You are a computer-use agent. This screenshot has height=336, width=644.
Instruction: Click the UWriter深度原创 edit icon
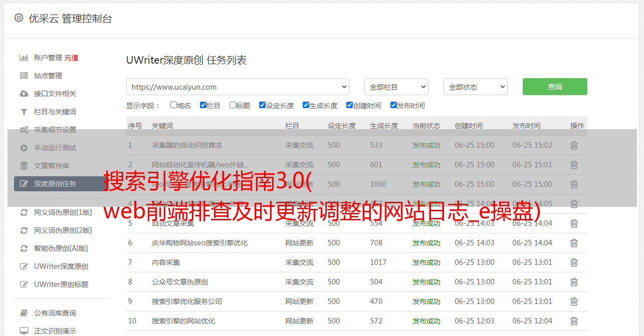tap(24, 266)
